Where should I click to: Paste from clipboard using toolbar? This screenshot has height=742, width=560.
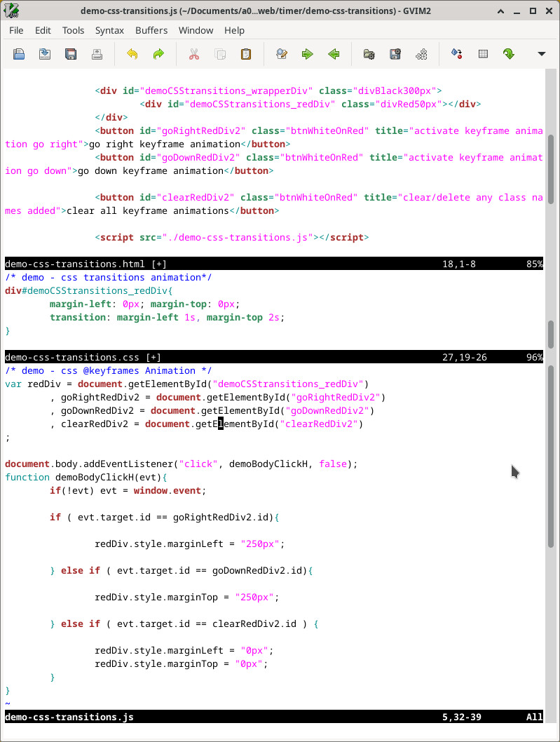[246, 54]
